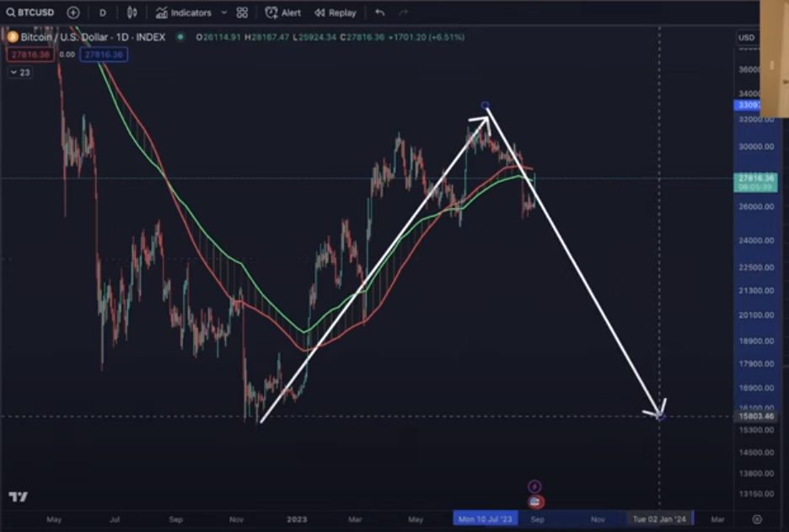This screenshot has height=532, width=789.
Task: Undo the last chart action
Action: (x=380, y=13)
